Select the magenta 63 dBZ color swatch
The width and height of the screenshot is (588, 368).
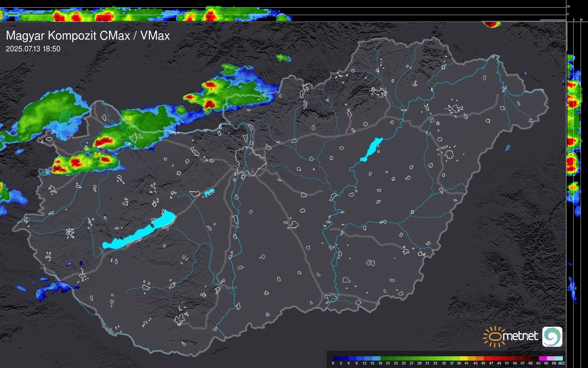click(543, 358)
